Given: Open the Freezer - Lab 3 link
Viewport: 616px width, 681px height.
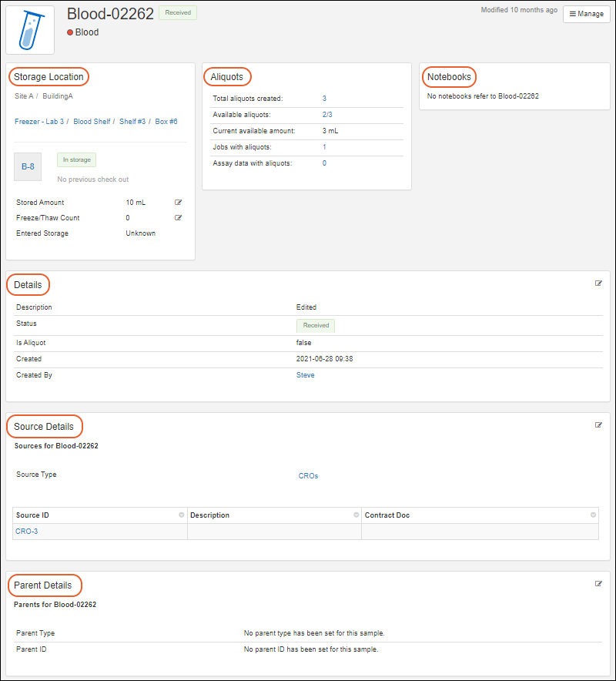Looking at the screenshot, I should tap(39, 122).
